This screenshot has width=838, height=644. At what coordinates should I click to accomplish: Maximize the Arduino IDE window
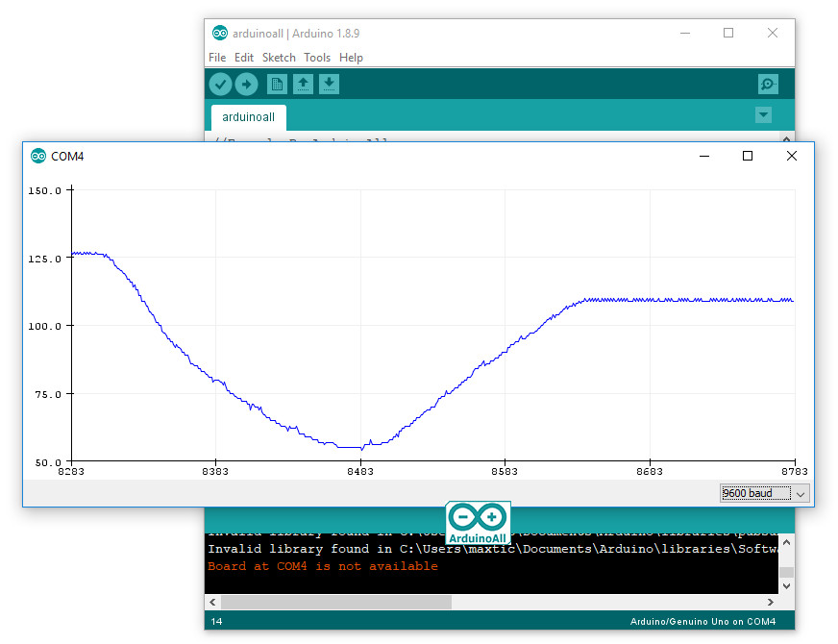point(728,33)
